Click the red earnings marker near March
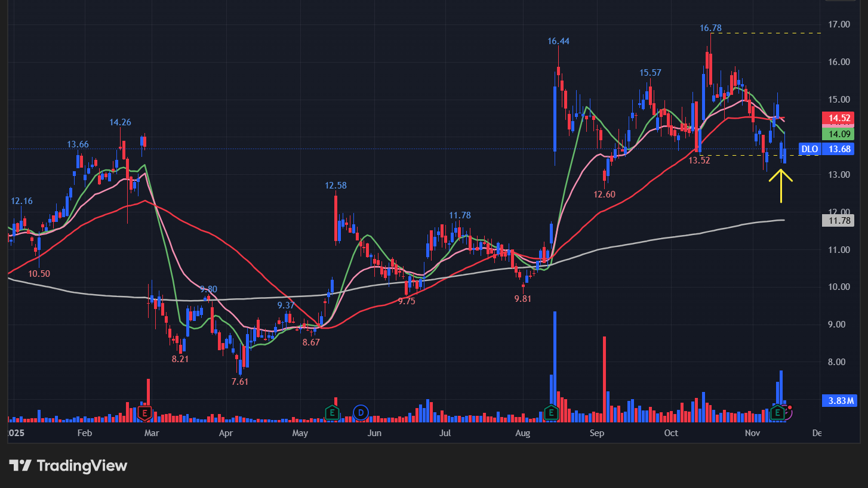The image size is (868, 488). tap(144, 412)
